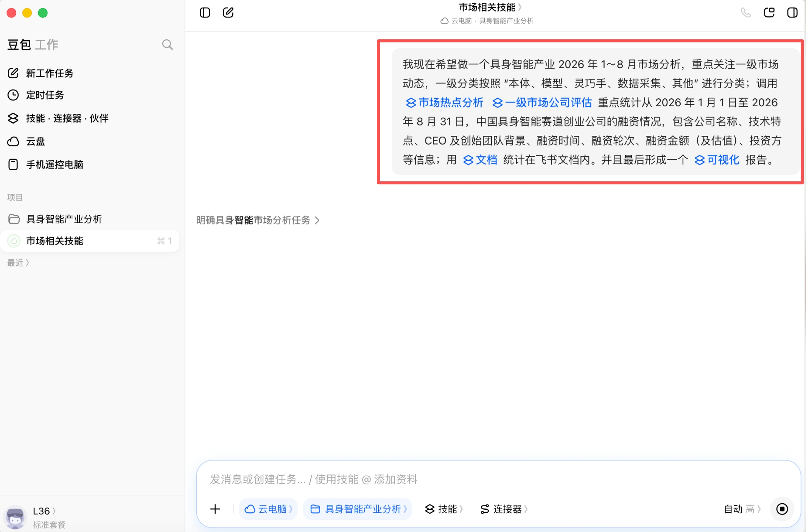Search using the sidebar magnifier icon
This screenshot has height=532, width=806.
pyautogui.click(x=167, y=45)
